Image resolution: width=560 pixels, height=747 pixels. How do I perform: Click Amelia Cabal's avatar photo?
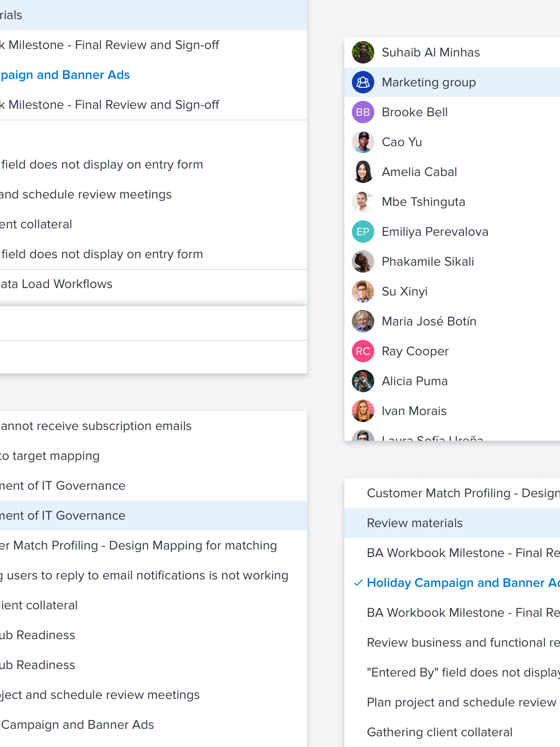coord(363,172)
